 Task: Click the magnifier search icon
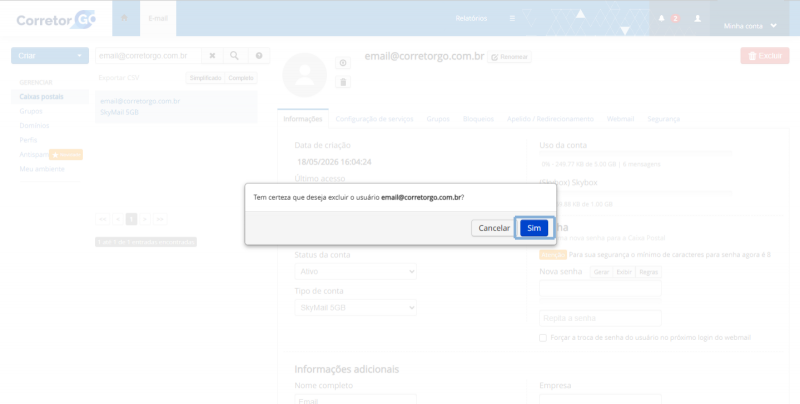[235, 56]
